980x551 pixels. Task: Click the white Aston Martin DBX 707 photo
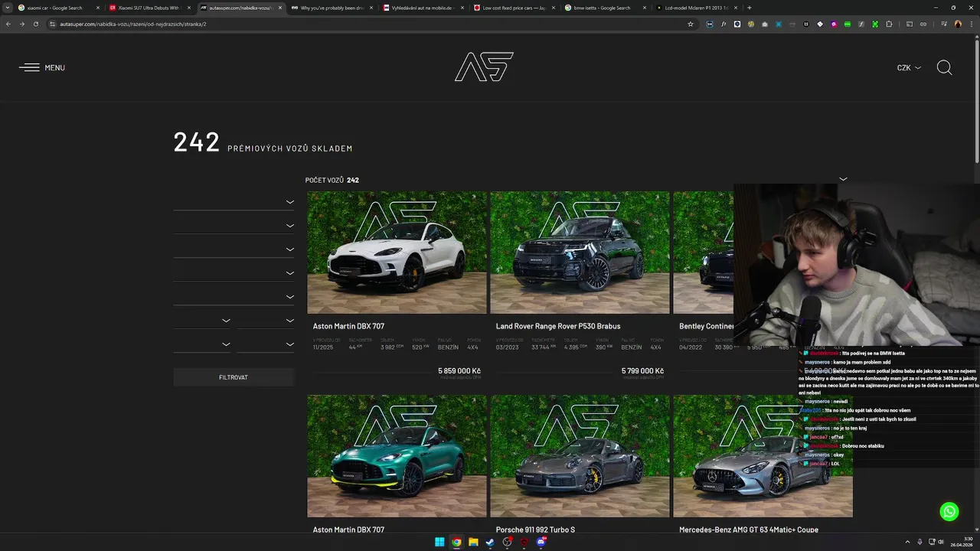tap(397, 253)
